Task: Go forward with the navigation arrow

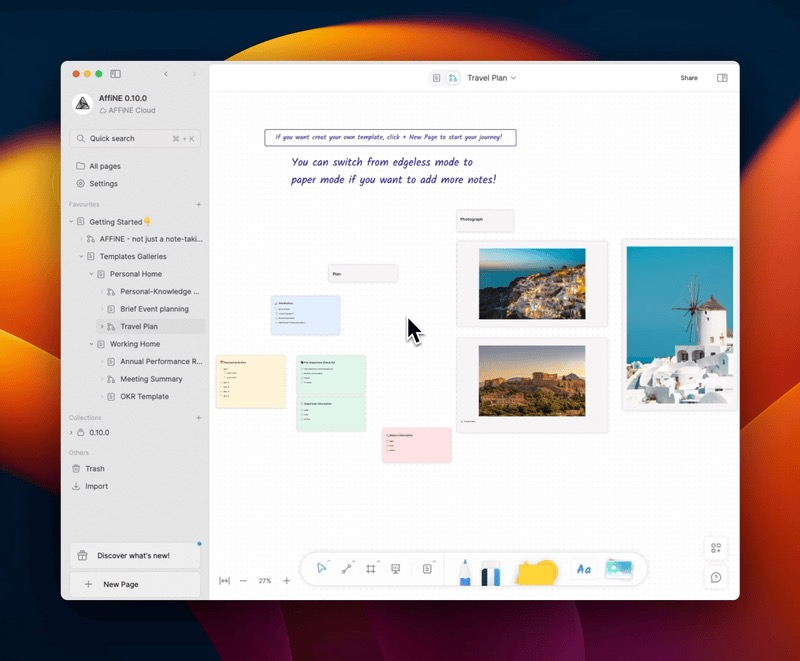Action: [194, 74]
